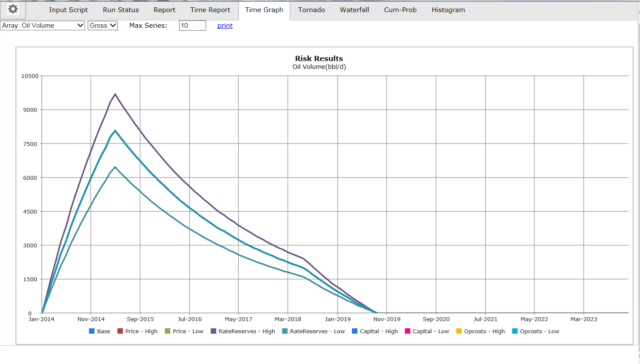Click the May-2022 x-axis label
Screen dimensions: 640x364
point(535,319)
